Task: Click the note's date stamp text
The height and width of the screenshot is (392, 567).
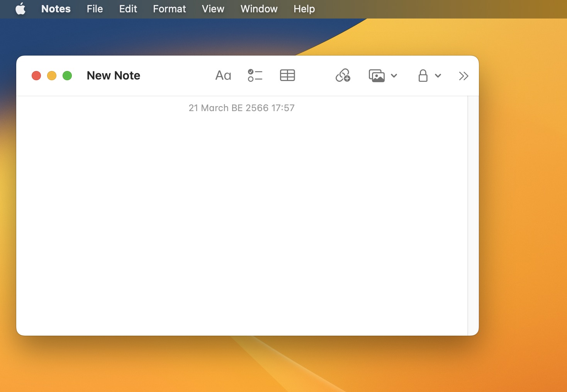Action: [x=241, y=108]
